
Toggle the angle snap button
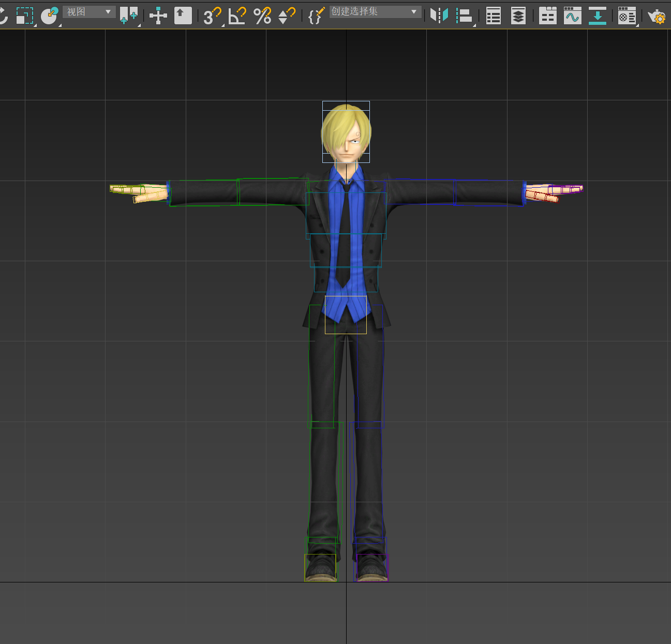click(237, 16)
